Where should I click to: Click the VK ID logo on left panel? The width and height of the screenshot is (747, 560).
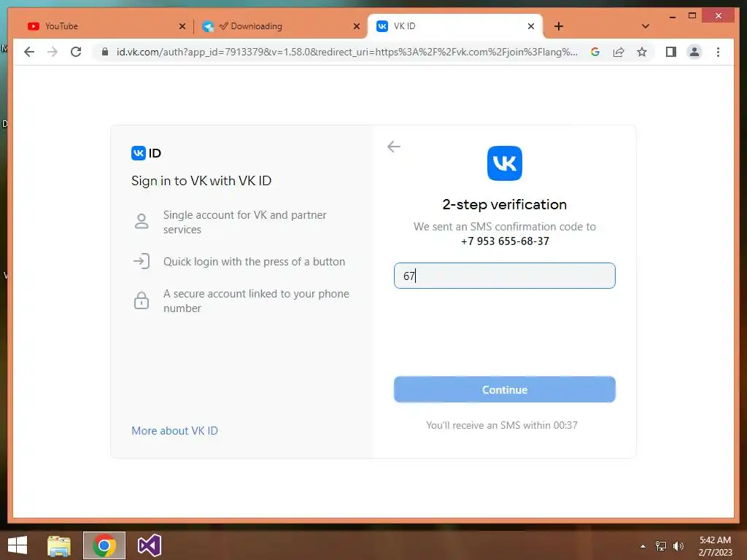(146, 153)
